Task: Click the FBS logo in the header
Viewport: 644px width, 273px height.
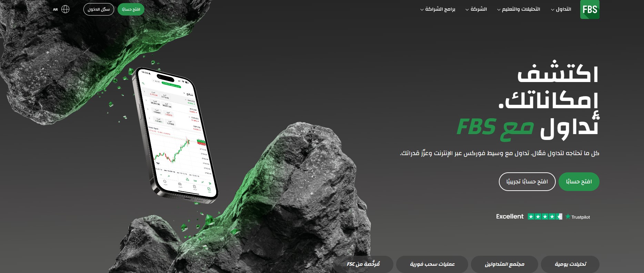Action: (590, 10)
